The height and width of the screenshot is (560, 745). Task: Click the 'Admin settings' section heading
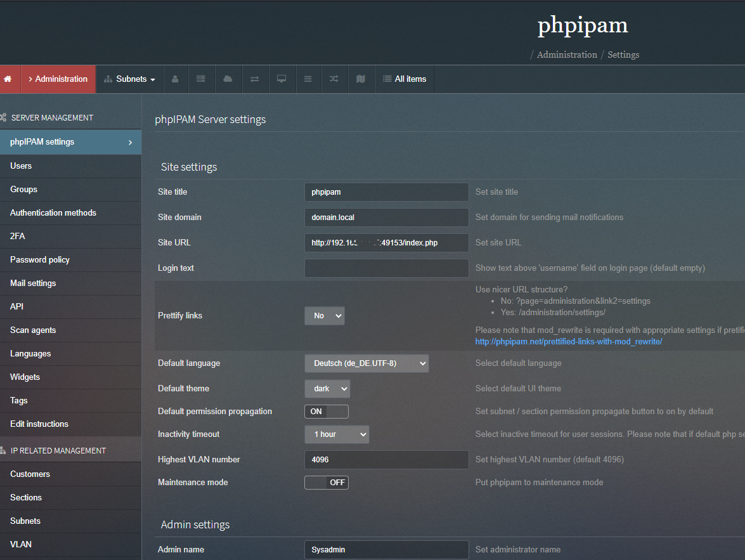[x=195, y=525]
